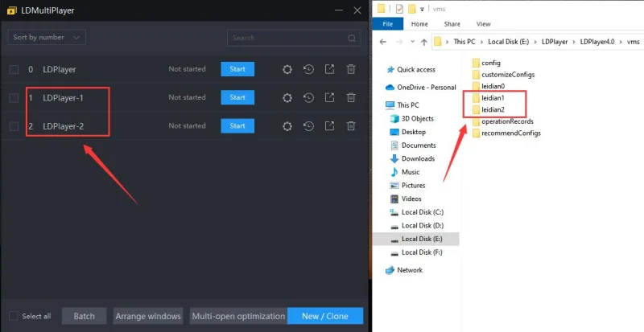Start the LDPlayer-1 instance

click(237, 98)
